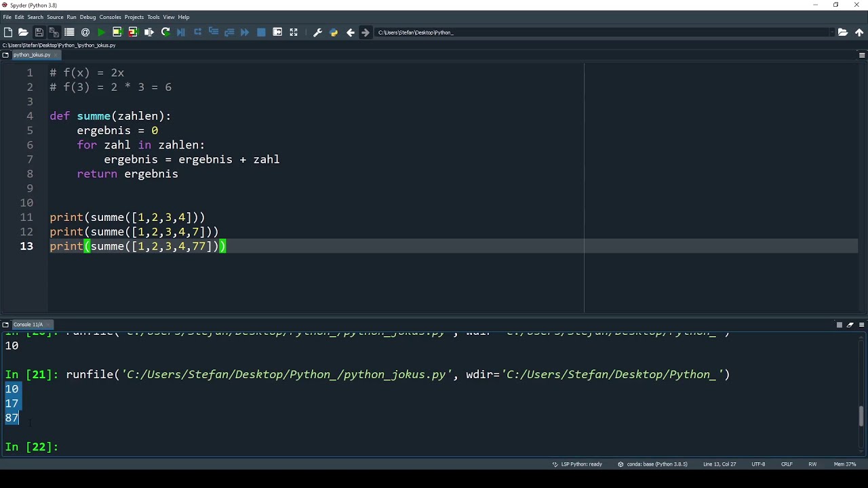Browse working directory folder icon
The height and width of the screenshot is (488, 868).
(x=843, y=32)
